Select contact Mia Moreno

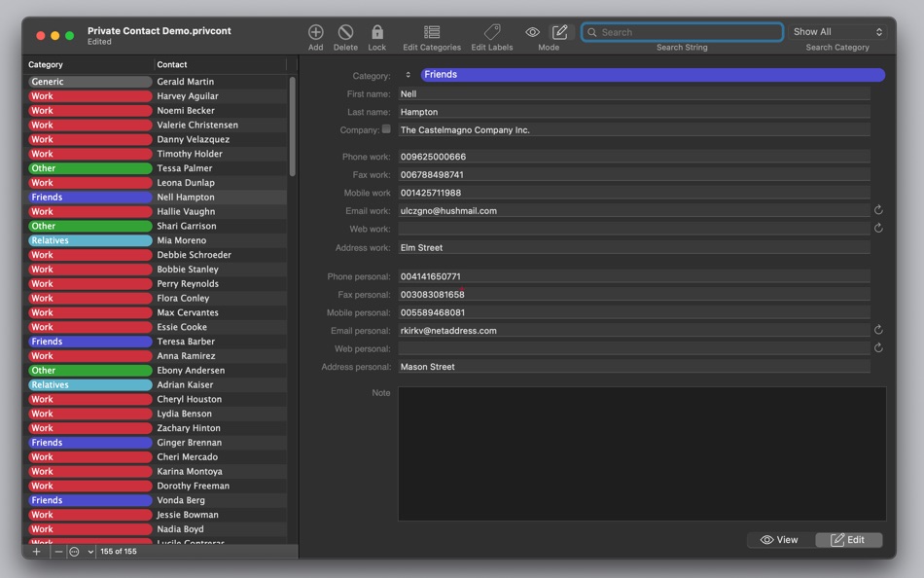(x=182, y=240)
